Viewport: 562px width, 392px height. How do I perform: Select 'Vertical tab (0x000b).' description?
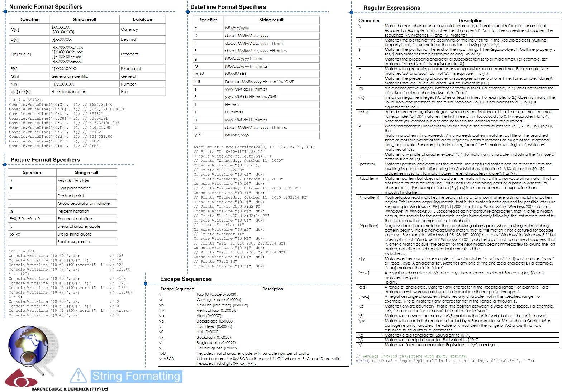216,310
